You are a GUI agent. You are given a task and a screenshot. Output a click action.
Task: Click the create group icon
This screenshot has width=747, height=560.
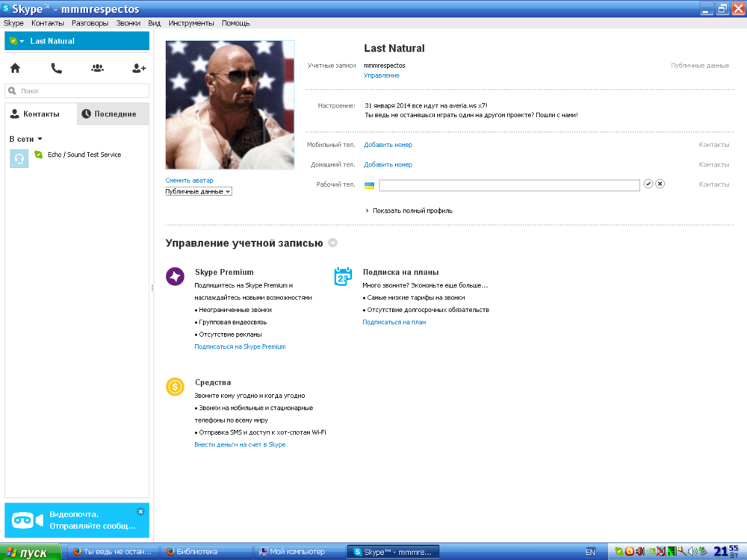coord(97,68)
